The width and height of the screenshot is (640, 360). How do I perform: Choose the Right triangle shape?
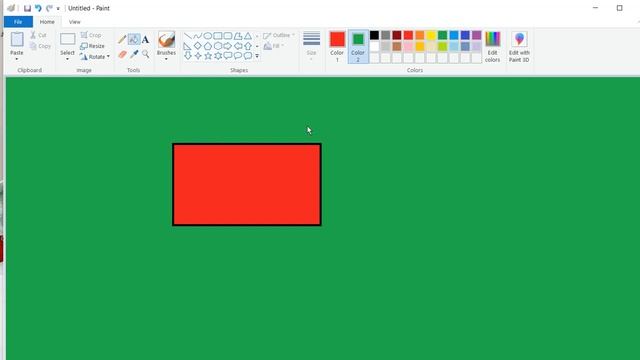tap(187, 46)
